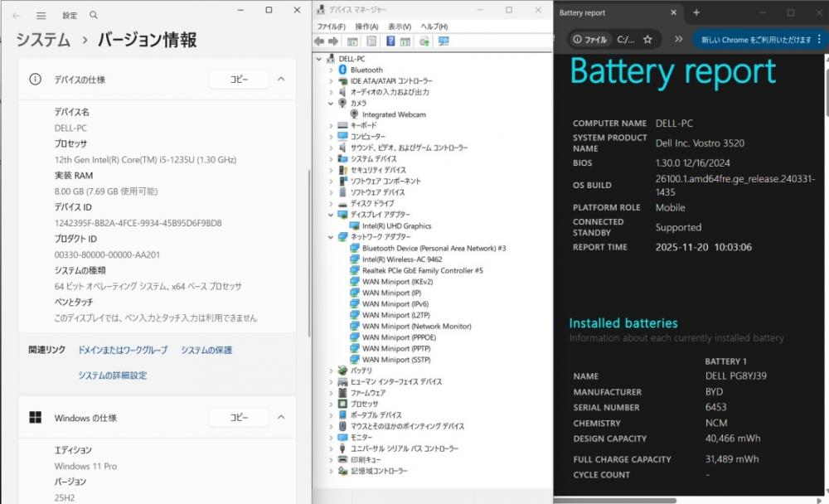Open the 表示(V) menu in Device Manager
829x504 pixels.
click(x=400, y=27)
